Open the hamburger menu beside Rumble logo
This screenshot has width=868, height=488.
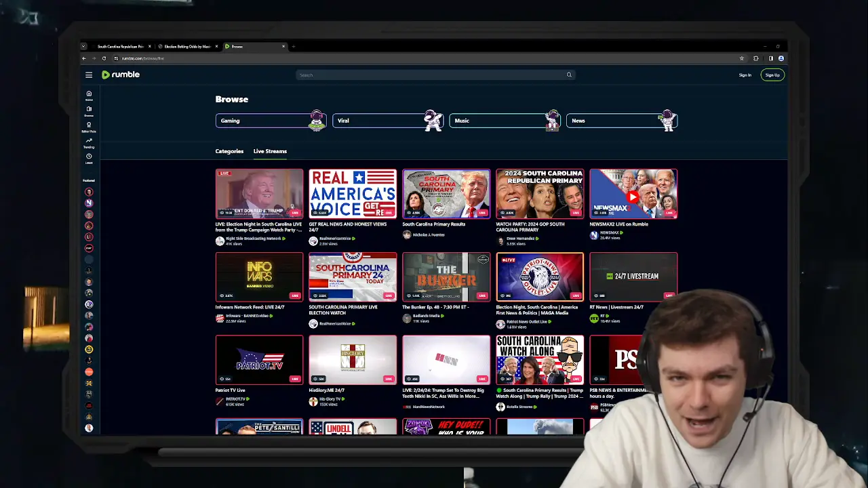(89, 75)
